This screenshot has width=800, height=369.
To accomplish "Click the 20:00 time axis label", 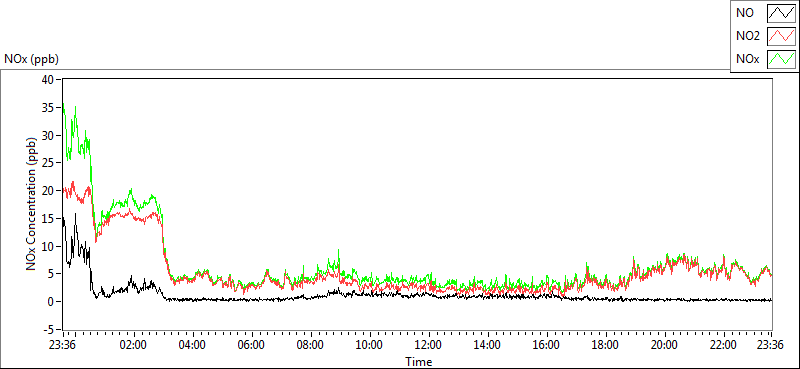I will pos(665,344).
